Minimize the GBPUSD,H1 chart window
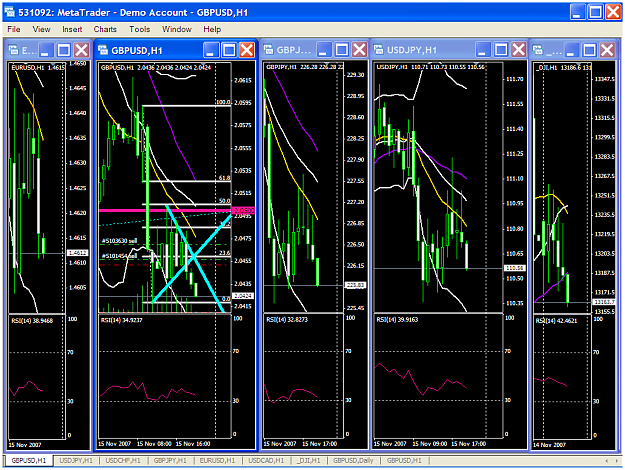This screenshot has width=625, height=470. [211, 50]
